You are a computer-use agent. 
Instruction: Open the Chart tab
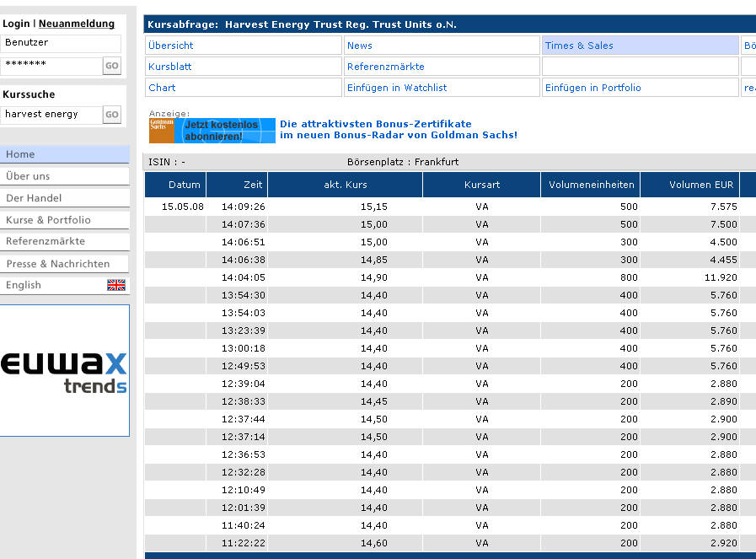(244, 88)
